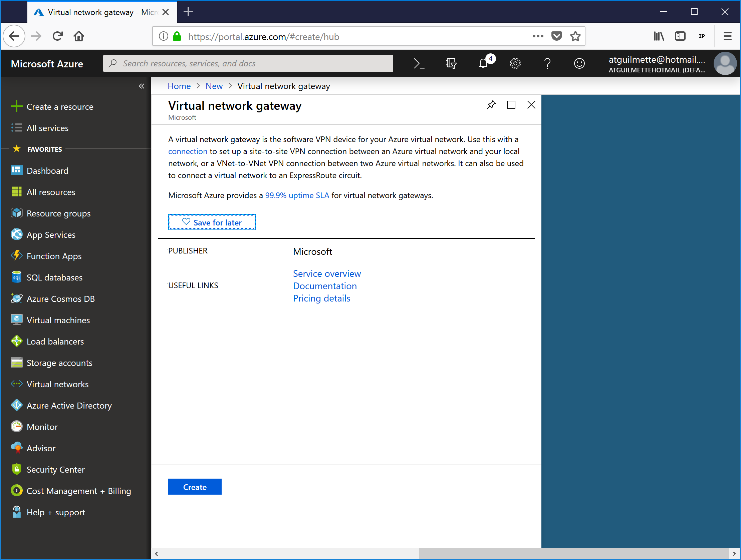Viewport: 741px width, 560px height.
Task: Open the Directory and subscription filter
Action: click(451, 63)
